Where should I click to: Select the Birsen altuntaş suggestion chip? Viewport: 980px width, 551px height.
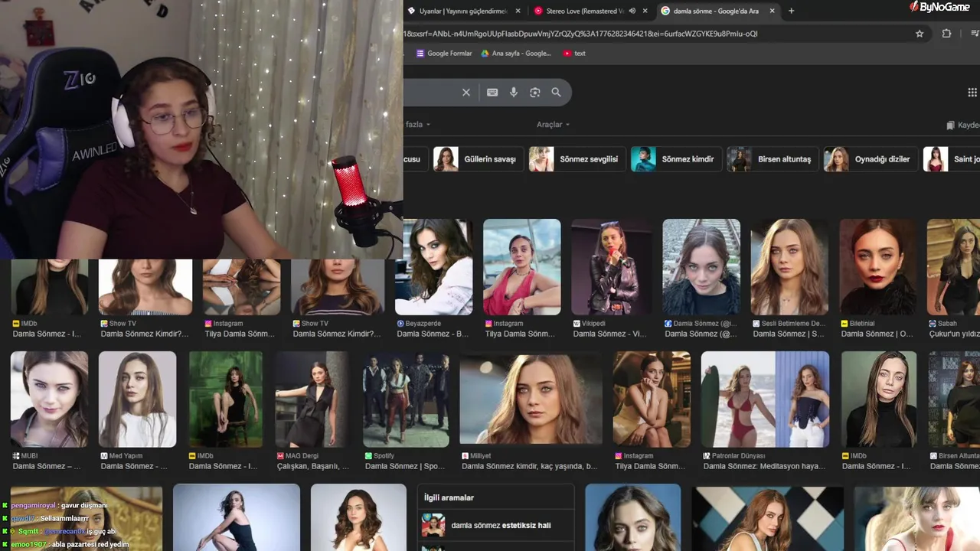773,159
